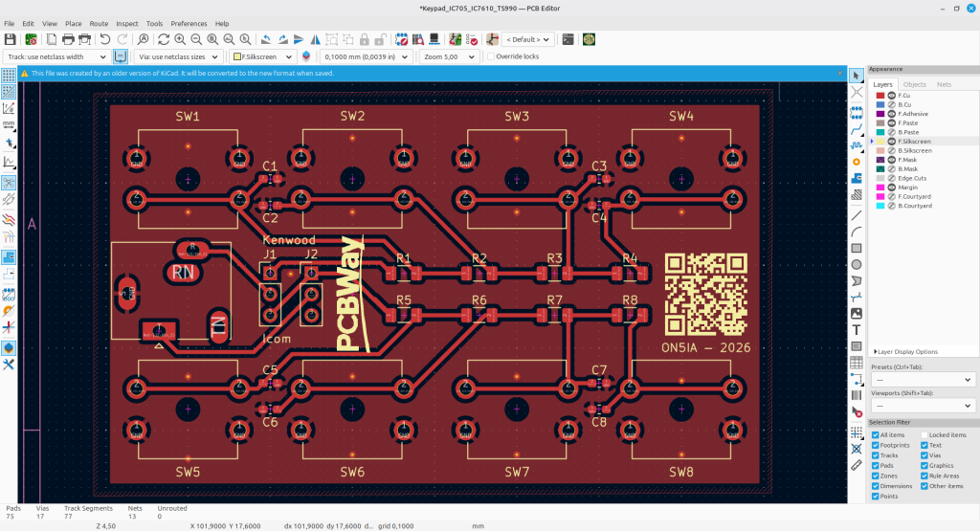The height and width of the screenshot is (531, 980).
Task: Pick the Draw Circle tool
Action: (857, 264)
